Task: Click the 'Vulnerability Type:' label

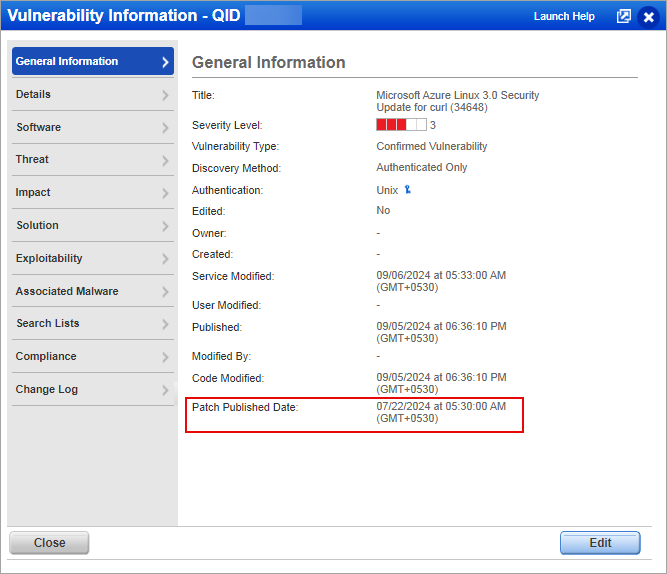Action: (235, 146)
